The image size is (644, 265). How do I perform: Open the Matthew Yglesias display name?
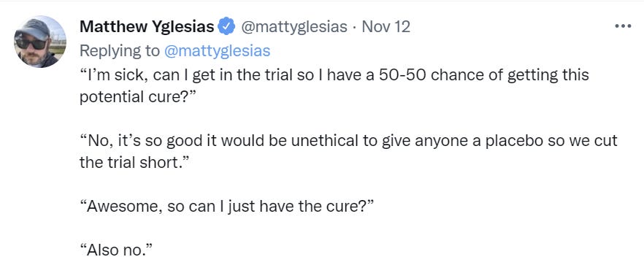tap(147, 27)
